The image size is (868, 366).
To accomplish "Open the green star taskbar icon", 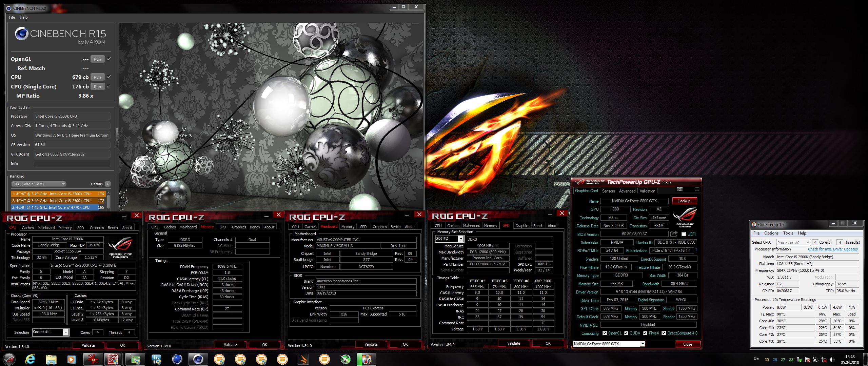I will point(346,359).
